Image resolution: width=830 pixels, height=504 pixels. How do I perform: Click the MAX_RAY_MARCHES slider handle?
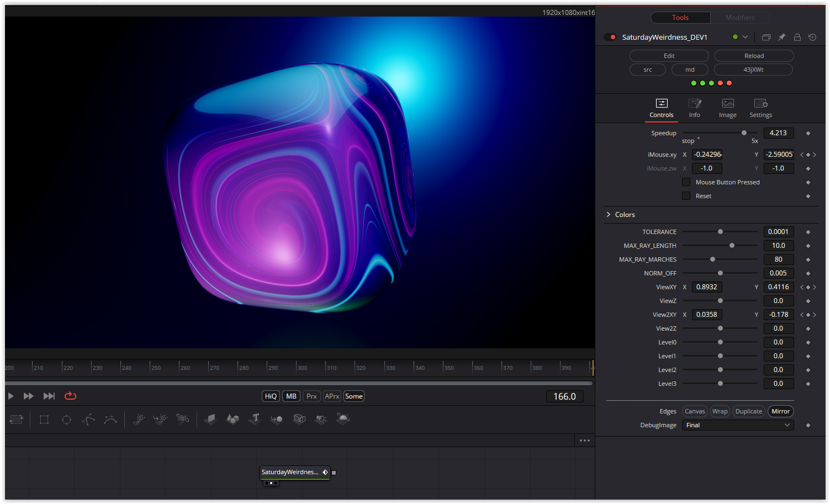tap(712, 259)
